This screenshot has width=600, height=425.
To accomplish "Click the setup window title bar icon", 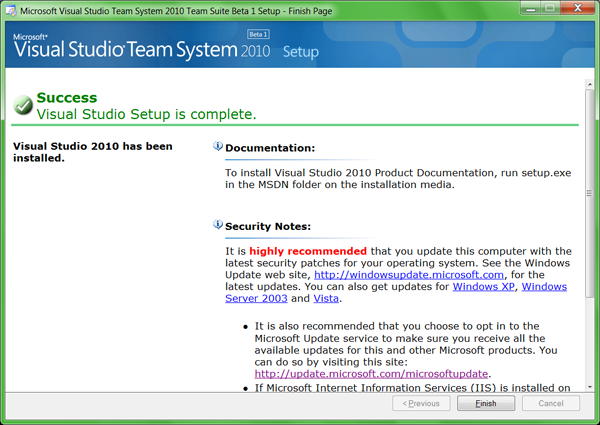I will tap(11, 11).
